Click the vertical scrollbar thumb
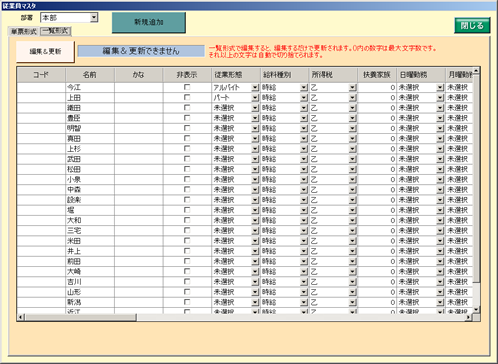This screenshot has width=498, height=364. coord(476,178)
